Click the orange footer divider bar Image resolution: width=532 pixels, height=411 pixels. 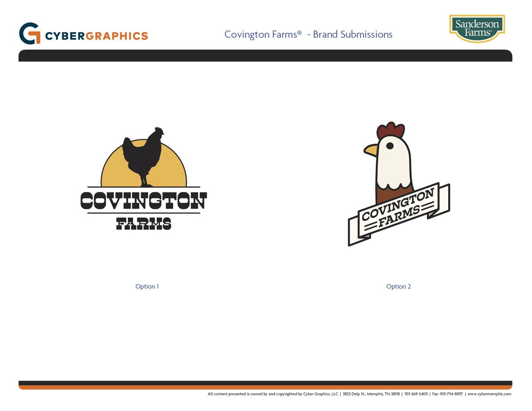(265, 387)
